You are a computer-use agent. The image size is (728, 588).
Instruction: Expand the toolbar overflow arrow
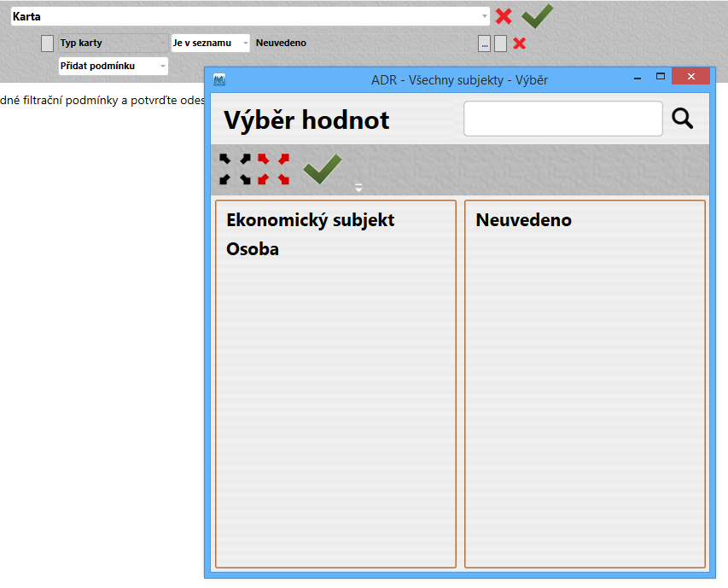[358, 188]
